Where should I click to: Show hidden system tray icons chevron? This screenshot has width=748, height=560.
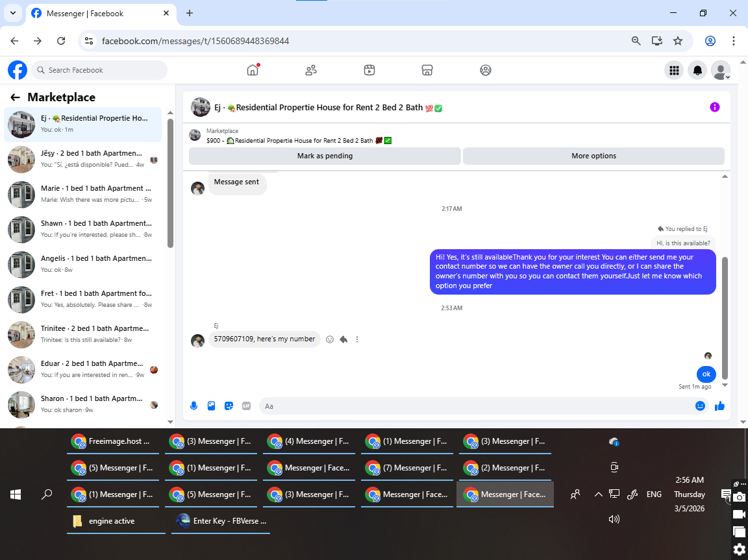click(598, 494)
